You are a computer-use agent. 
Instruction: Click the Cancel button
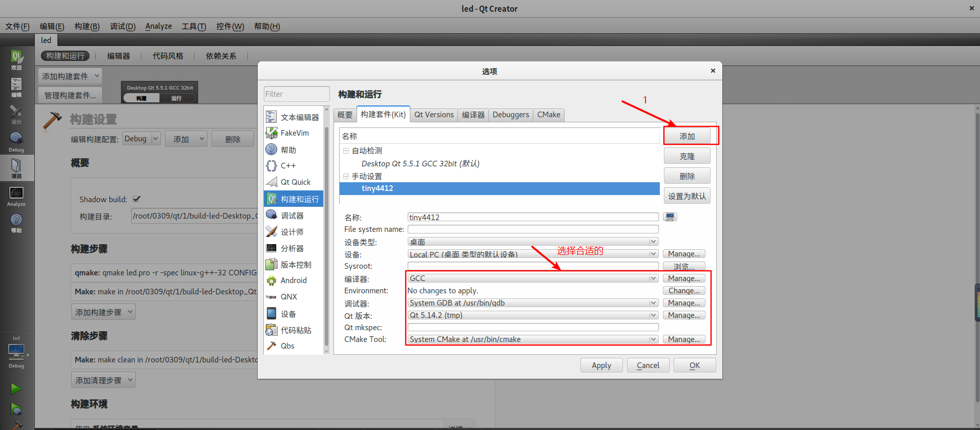648,365
